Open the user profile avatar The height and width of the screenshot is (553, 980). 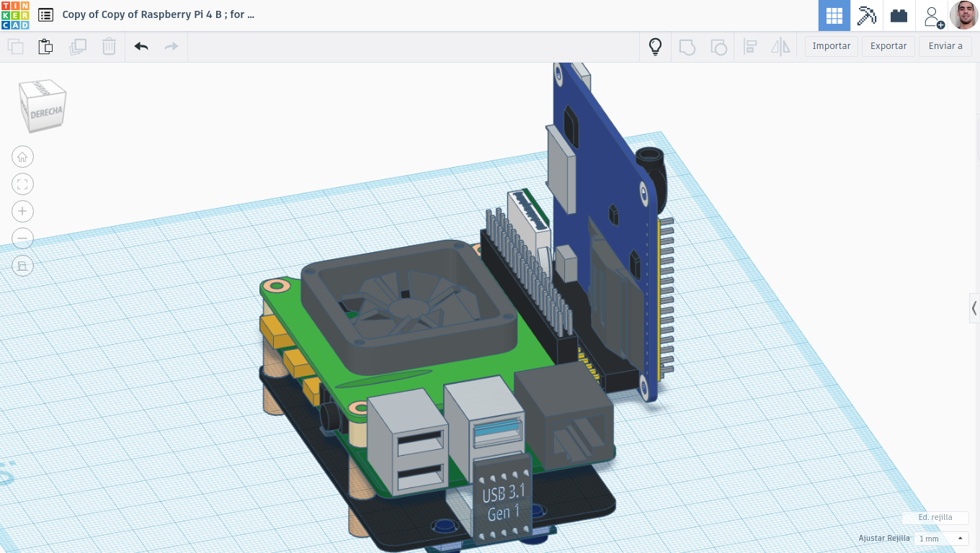click(x=963, y=15)
